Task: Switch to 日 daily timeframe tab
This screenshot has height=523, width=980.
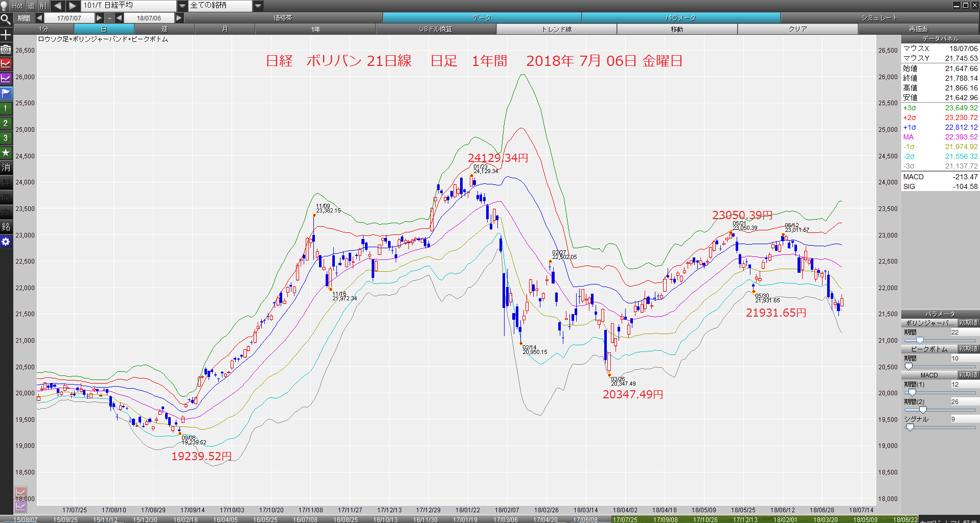Action: coord(104,29)
